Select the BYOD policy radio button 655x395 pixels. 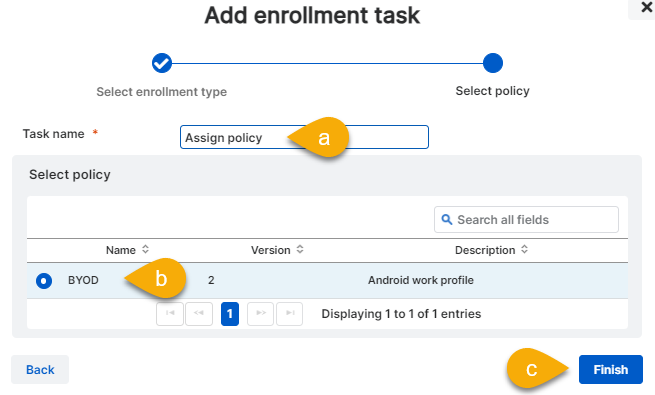[44, 281]
